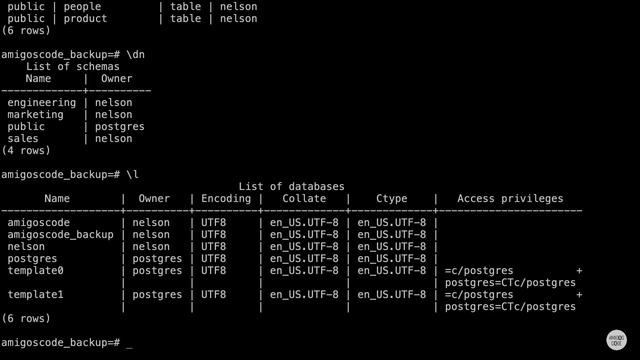Click the template0 database name

tap(36, 271)
